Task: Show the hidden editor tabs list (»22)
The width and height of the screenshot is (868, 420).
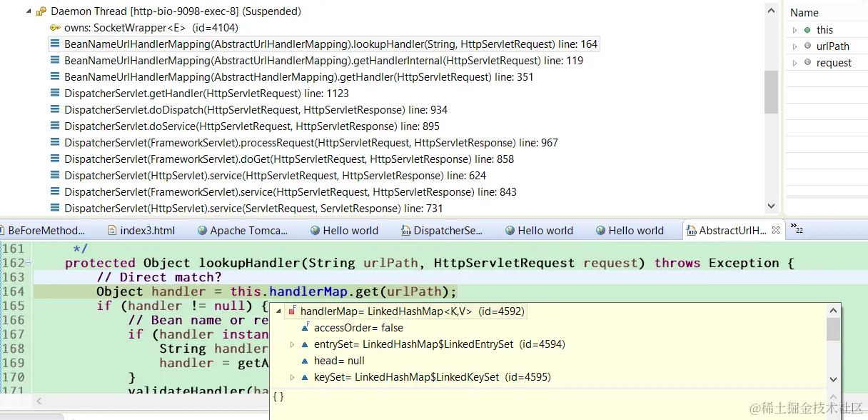Action: [797, 229]
